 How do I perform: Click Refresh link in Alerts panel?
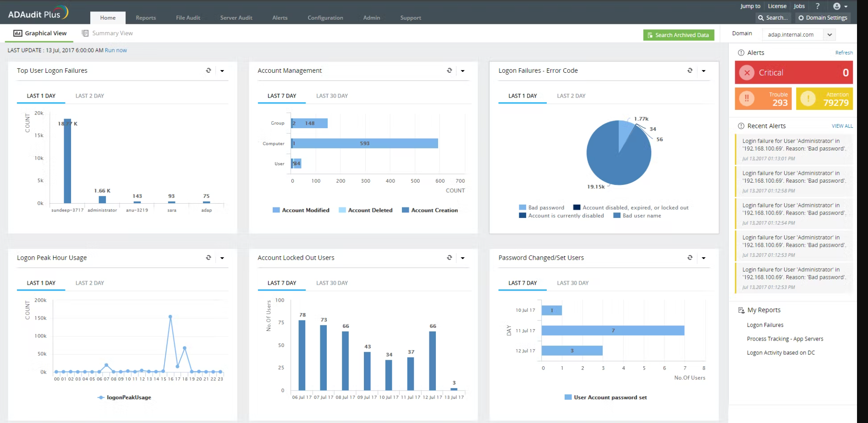click(844, 53)
